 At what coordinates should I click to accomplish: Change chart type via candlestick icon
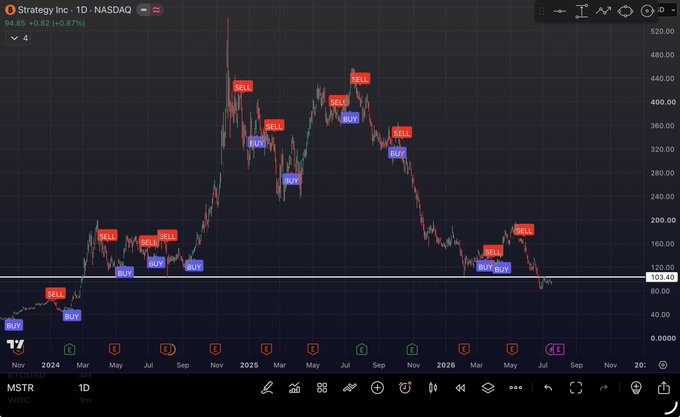[x=433, y=388]
